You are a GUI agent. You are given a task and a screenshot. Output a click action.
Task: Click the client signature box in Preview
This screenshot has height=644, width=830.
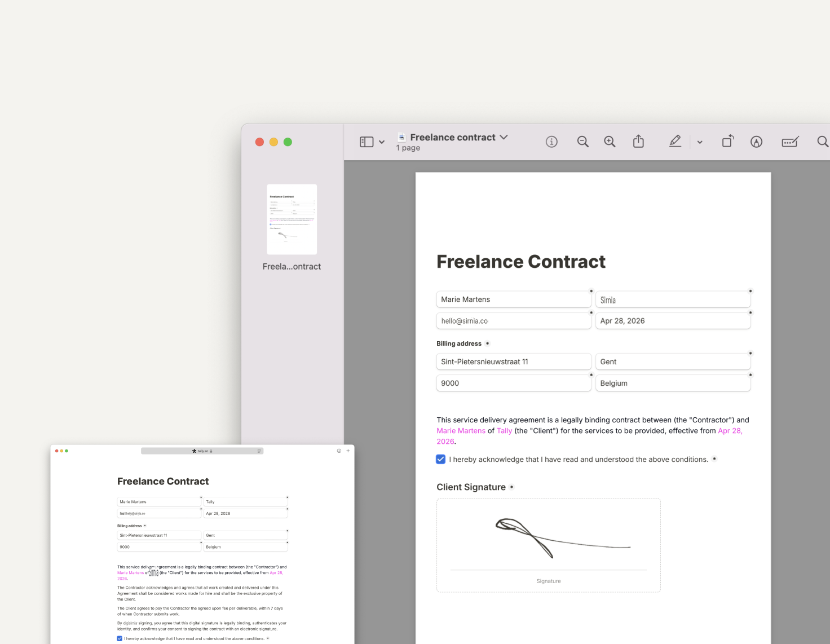pyautogui.click(x=549, y=545)
